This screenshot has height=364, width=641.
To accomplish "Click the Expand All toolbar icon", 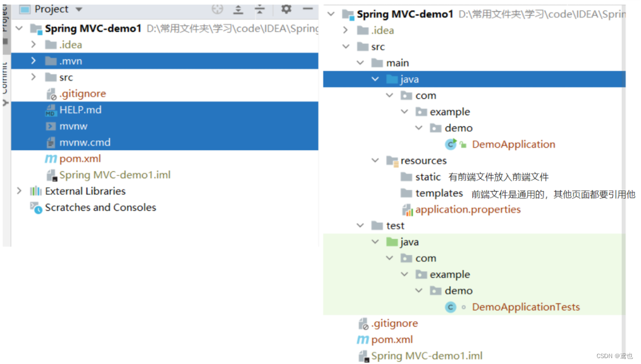I will pos(238,9).
